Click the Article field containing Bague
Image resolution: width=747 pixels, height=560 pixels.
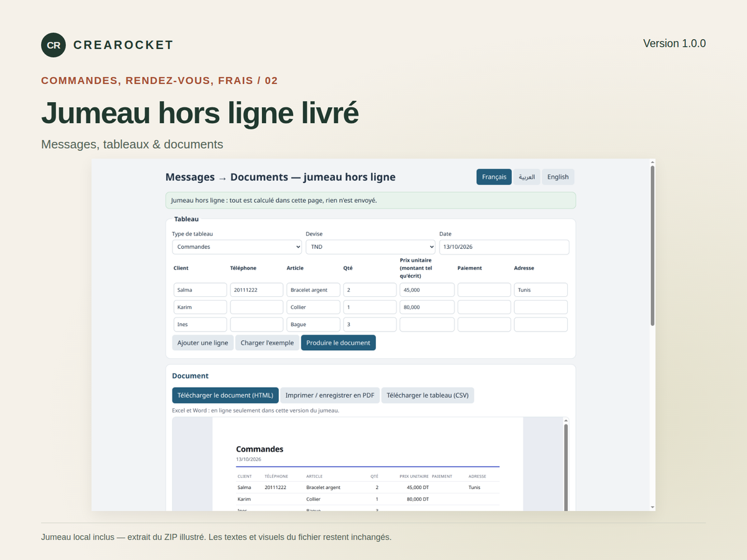click(313, 325)
